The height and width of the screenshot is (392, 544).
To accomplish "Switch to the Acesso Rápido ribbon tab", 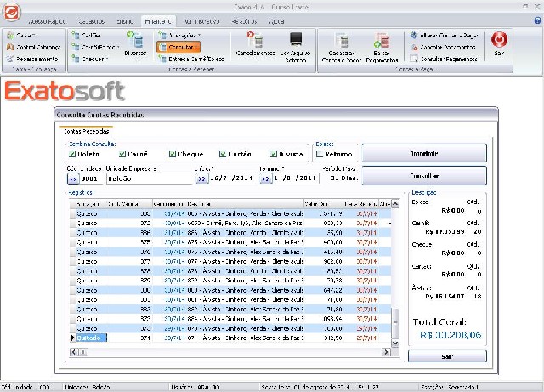I will pyautogui.click(x=47, y=21).
